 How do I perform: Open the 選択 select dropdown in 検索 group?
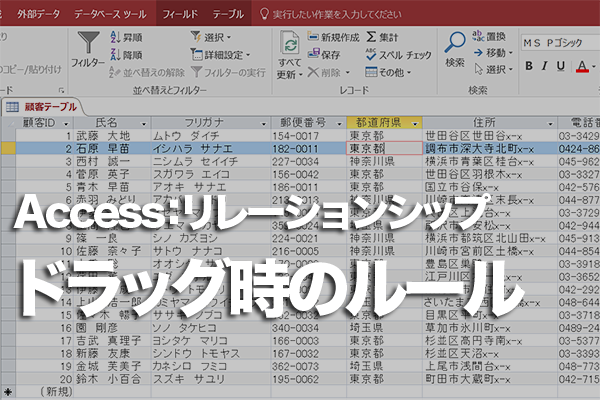(x=494, y=69)
